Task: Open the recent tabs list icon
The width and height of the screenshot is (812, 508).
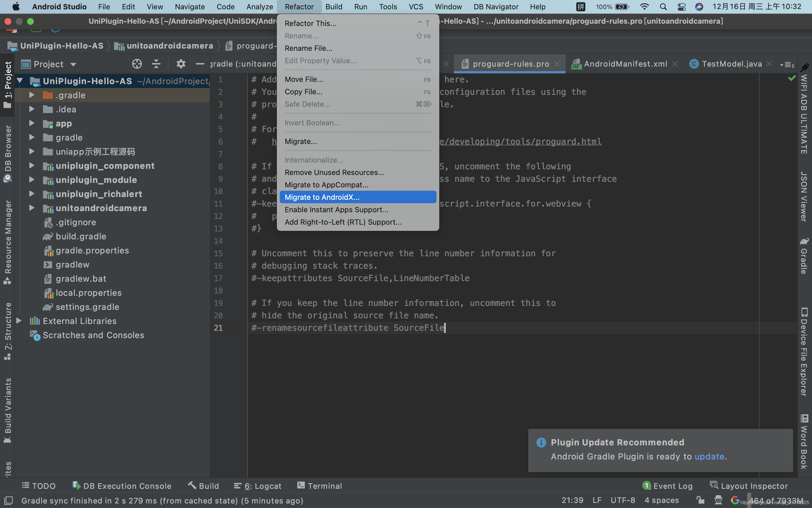Action: click(787, 65)
